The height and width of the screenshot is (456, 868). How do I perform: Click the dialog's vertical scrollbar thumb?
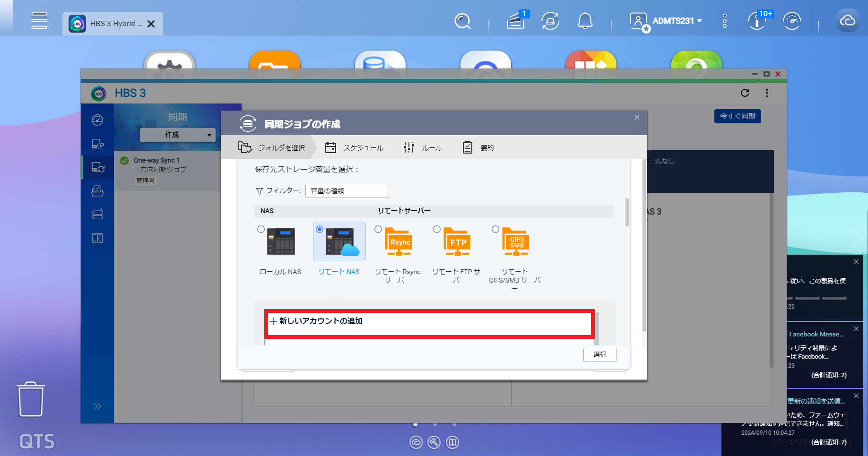pos(644,245)
